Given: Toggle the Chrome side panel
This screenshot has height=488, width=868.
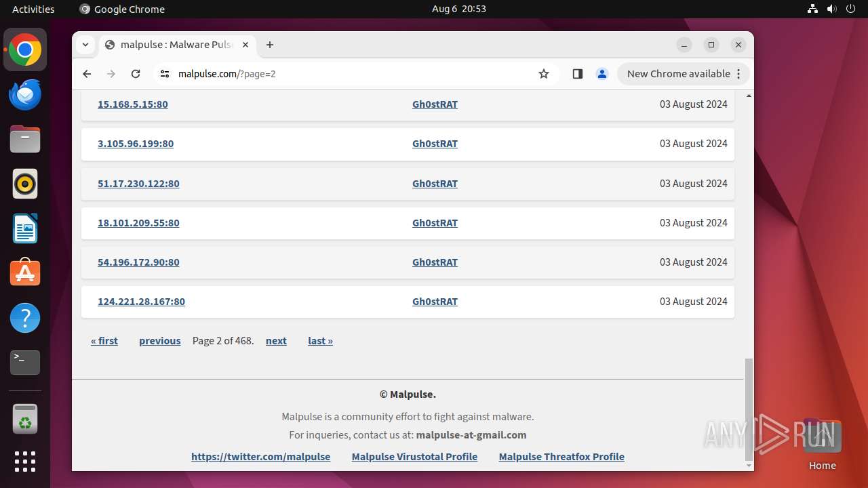Looking at the screenshot, I should tap(578, 74).
